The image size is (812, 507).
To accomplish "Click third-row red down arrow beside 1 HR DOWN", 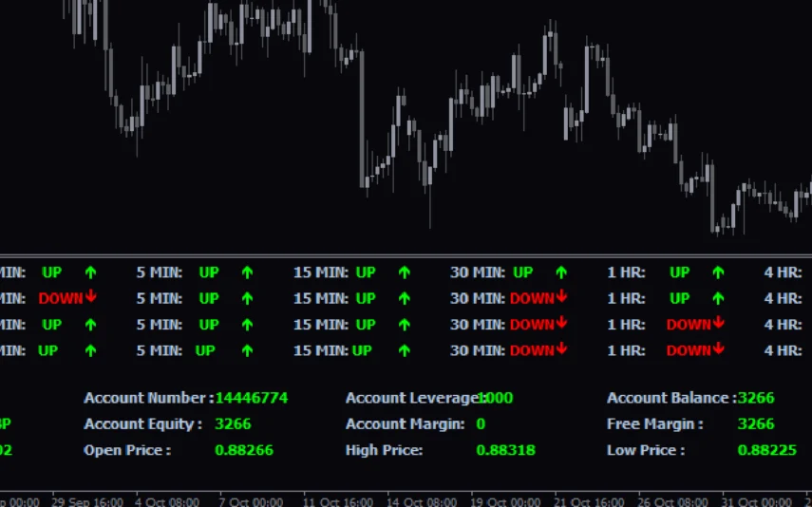I will (x=719, y=324).
